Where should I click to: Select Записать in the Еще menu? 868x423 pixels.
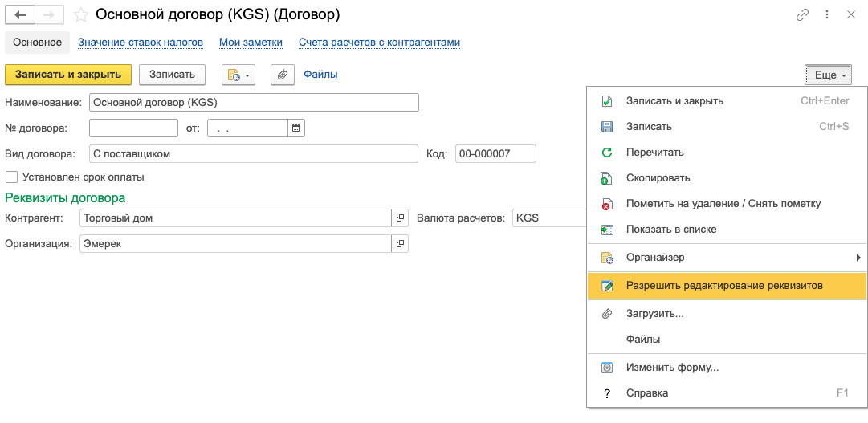pyautogui.click(x=727, y=126)
